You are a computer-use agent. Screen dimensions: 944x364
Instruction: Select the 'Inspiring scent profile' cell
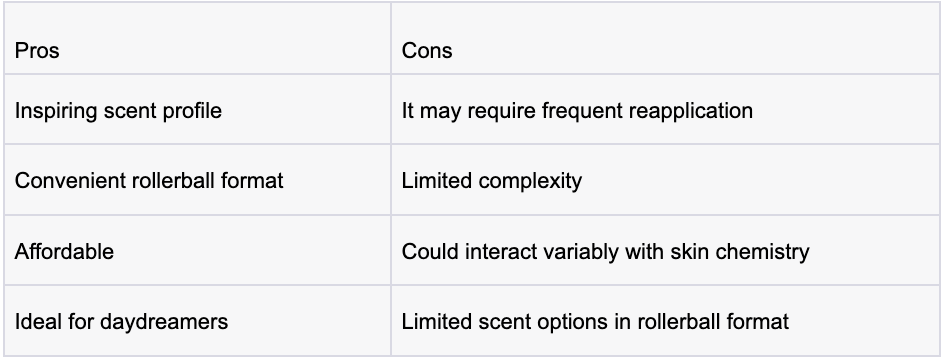pyautogui.click(x=197, y=110)
